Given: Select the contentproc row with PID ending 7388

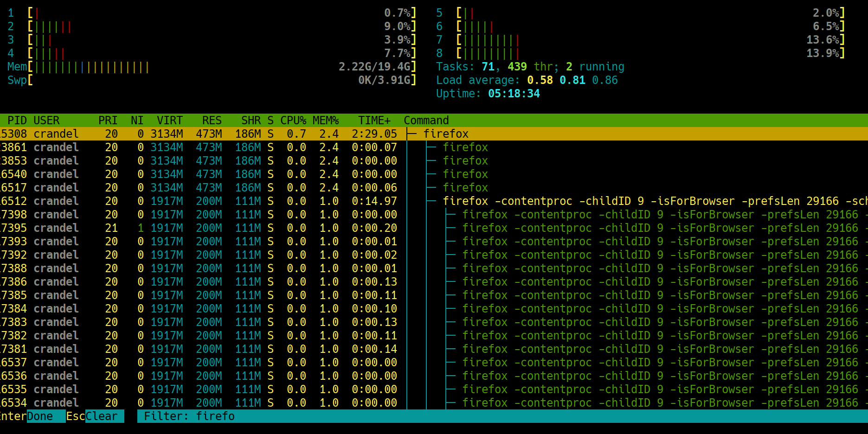Looking at the screenshot, I should tap(434, 268).
